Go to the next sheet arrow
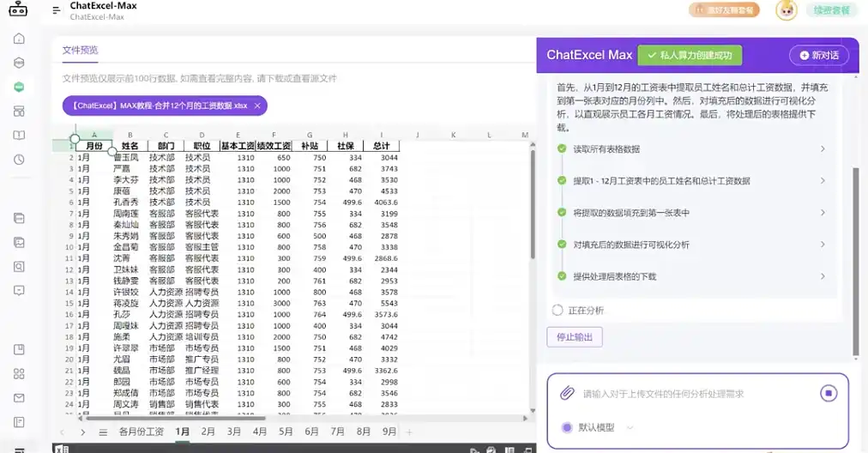The width and height of the screenshot is (868, 453). pos(82,432)
